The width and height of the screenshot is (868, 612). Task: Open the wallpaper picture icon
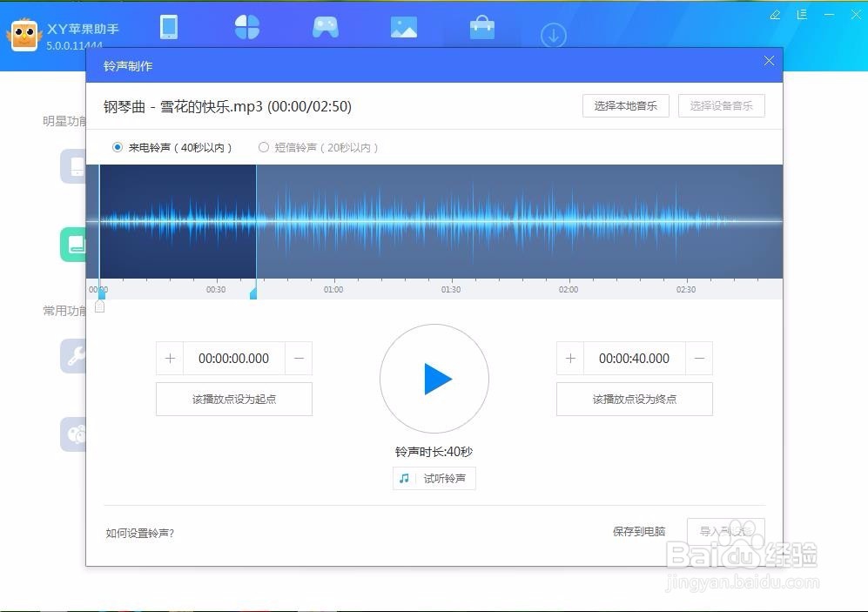point(404,27)
